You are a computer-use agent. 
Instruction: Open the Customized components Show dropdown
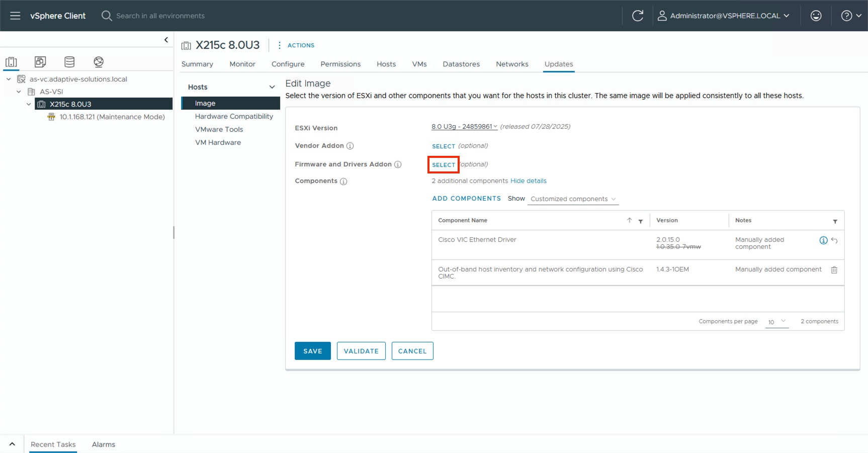click(573, 199)
